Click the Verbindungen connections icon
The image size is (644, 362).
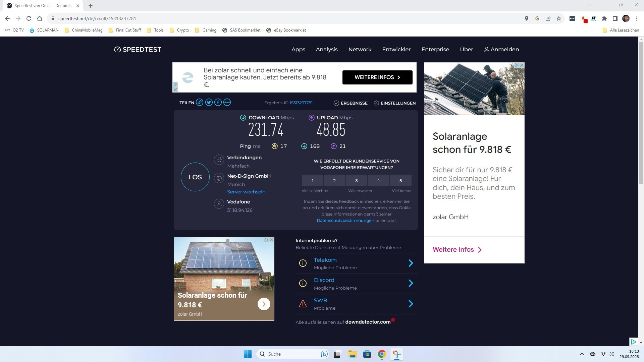point(219,160)
